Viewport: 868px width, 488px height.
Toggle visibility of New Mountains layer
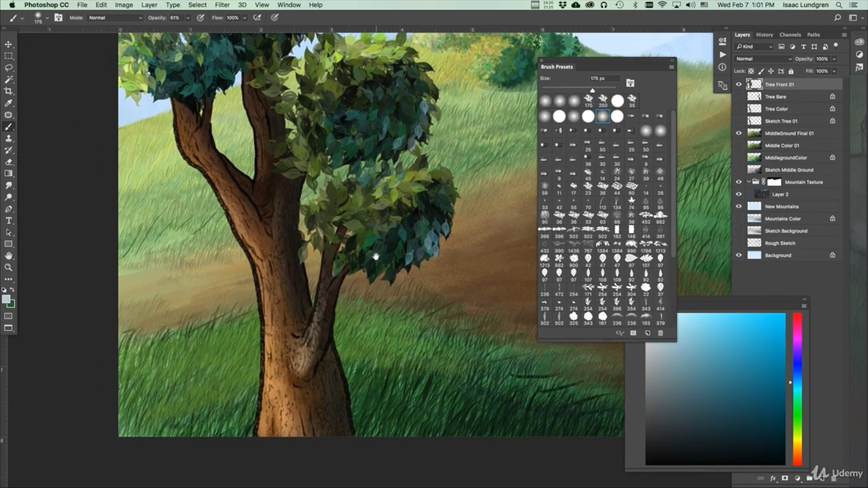tap(739, 206)
